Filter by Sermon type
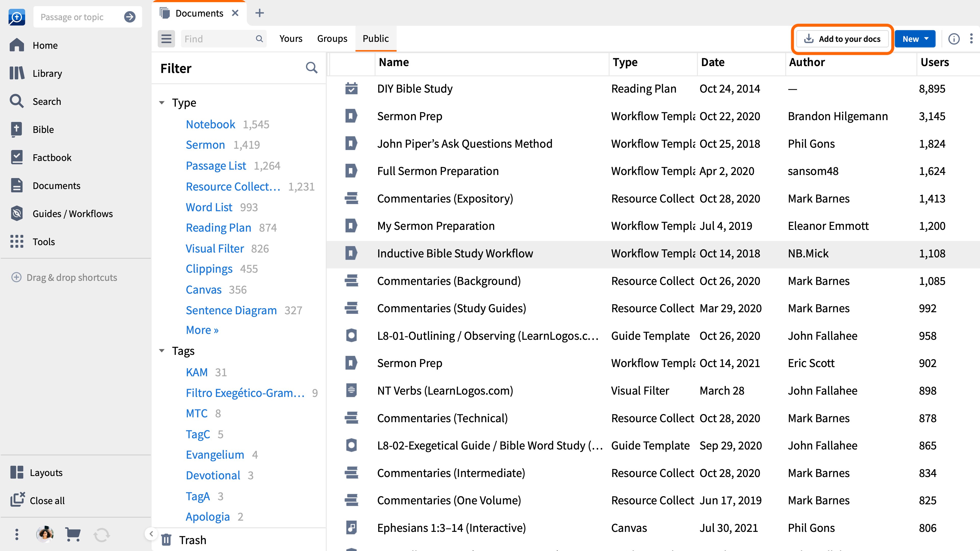 point(205,145)
